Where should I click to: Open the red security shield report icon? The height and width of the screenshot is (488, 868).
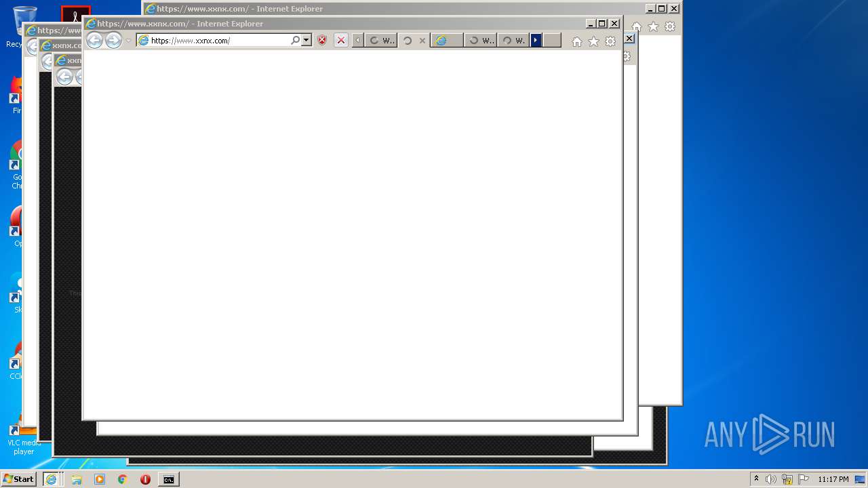322,40
